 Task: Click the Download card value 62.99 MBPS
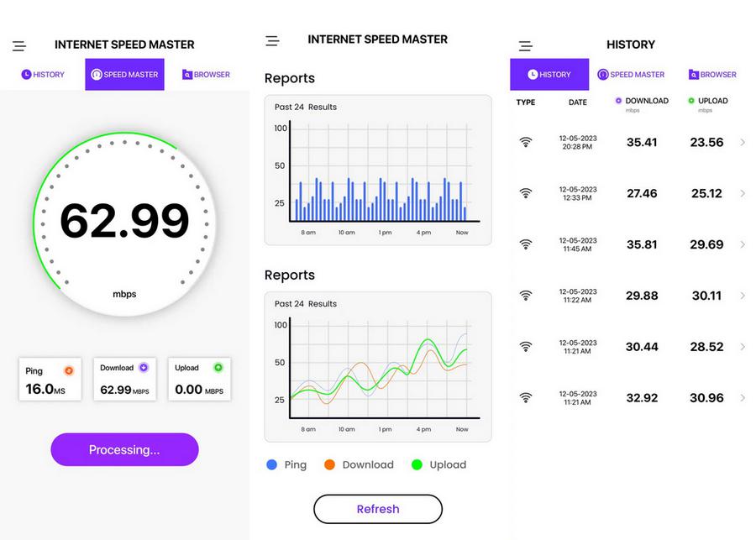click(124, 390)
